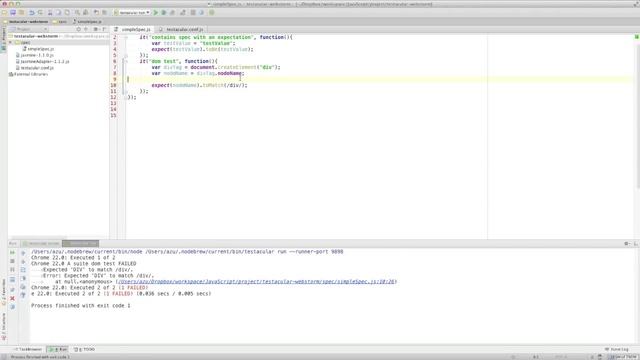
Task: Collapse the spec folder tree arrow
Action: click(x=11, y=42)
